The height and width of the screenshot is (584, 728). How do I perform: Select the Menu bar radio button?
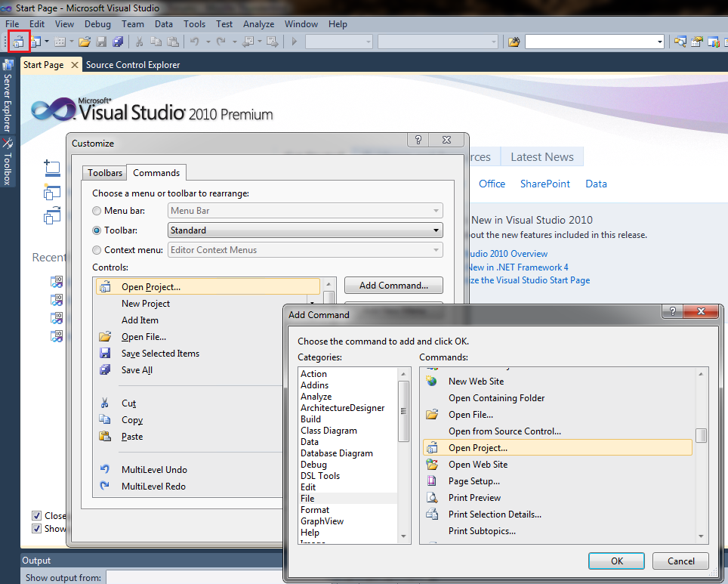(x=97, y=211)
